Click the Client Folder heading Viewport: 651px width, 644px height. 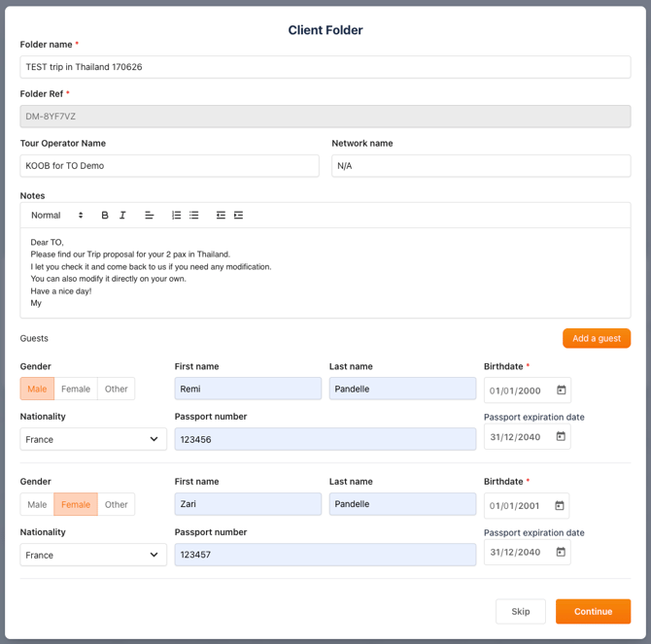[x=325, y=30]
